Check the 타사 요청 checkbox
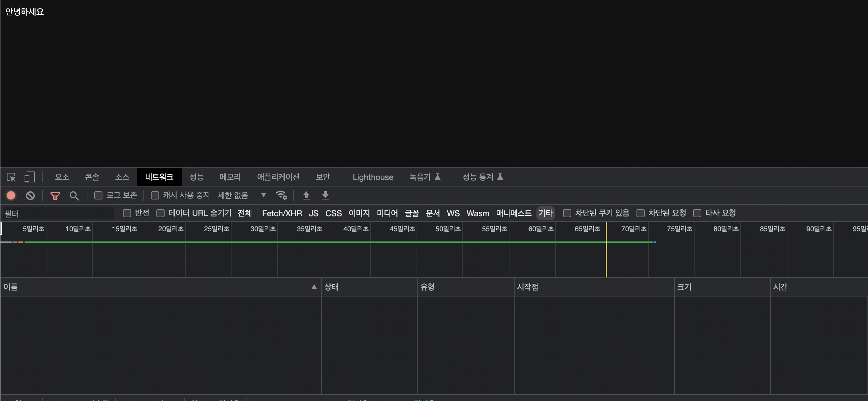 (697, 213)
